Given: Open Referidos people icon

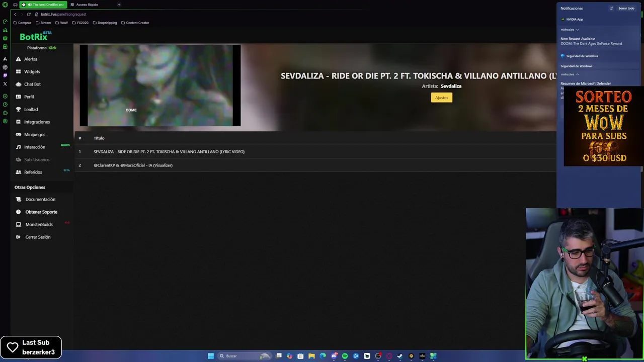Looking at the screenshot, I should click(19, 172).
